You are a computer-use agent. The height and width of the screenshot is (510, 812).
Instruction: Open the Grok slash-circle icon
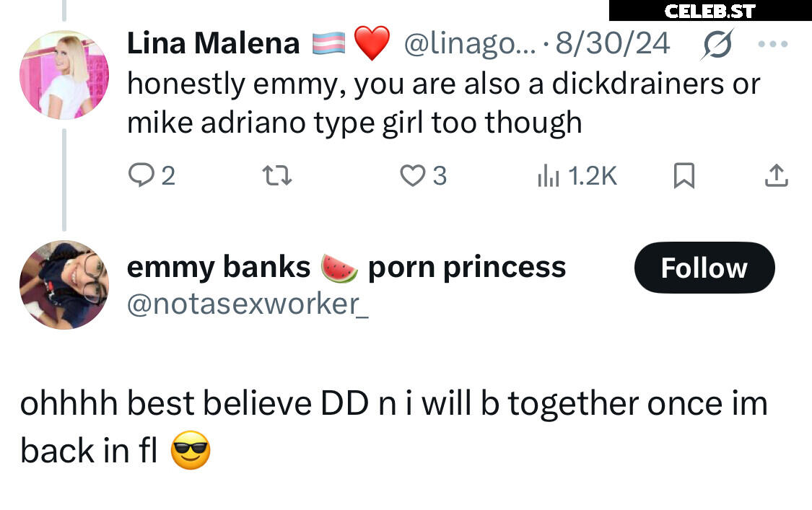tap(717, 44)
